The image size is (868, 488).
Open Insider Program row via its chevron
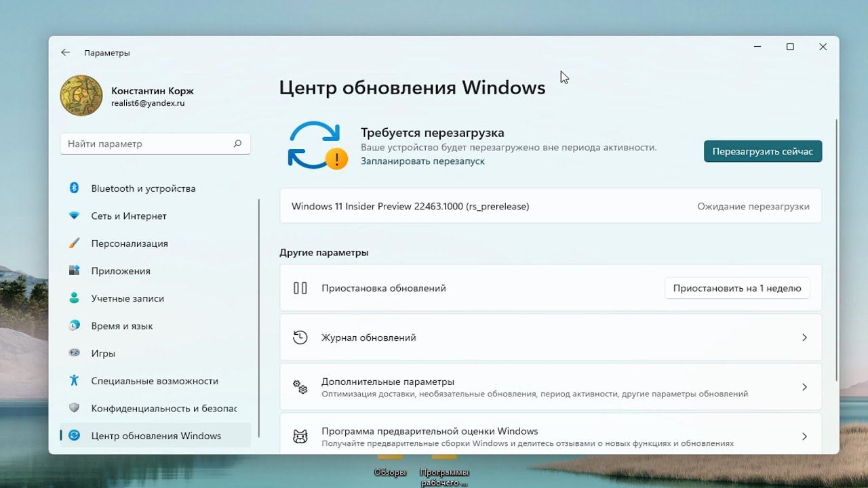(804, 436)
